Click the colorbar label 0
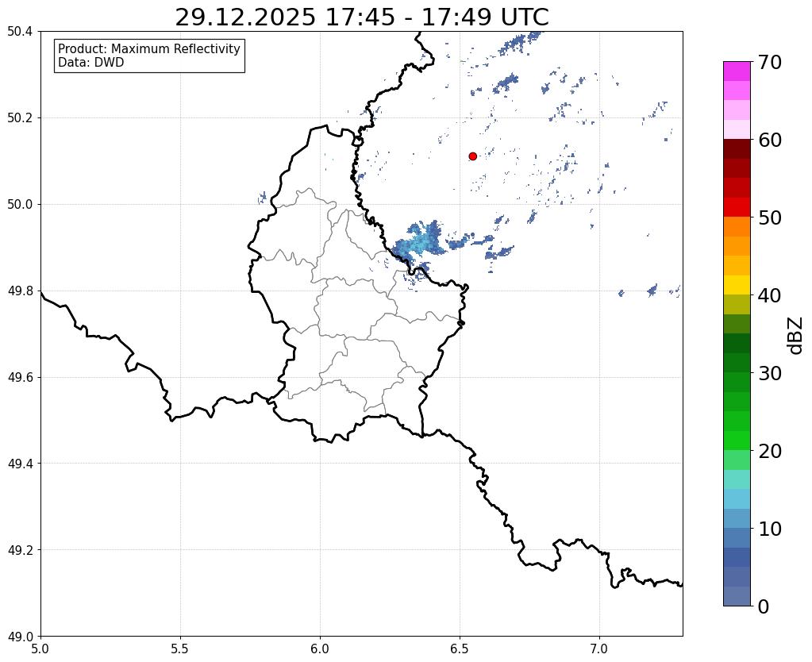 coord(764,606)
